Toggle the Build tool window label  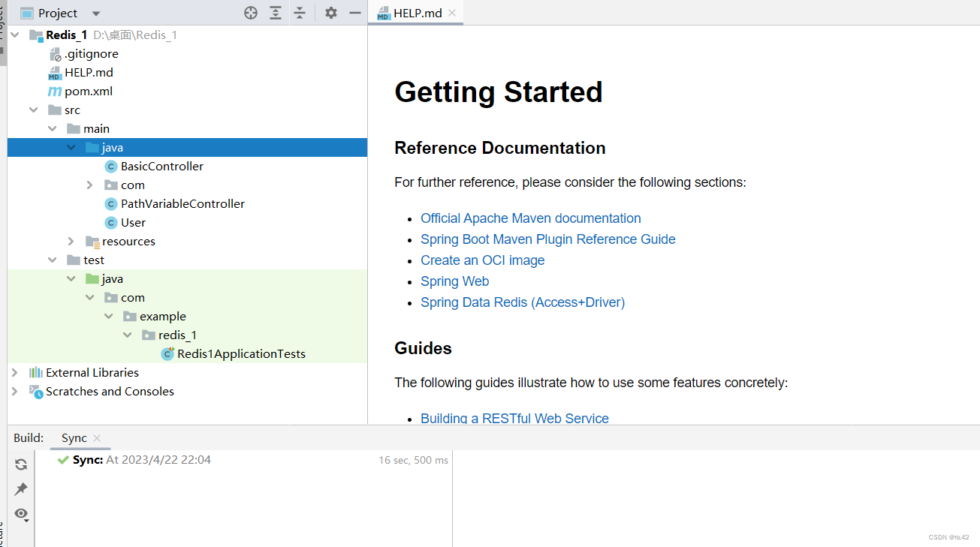click(x=29, y=437)
